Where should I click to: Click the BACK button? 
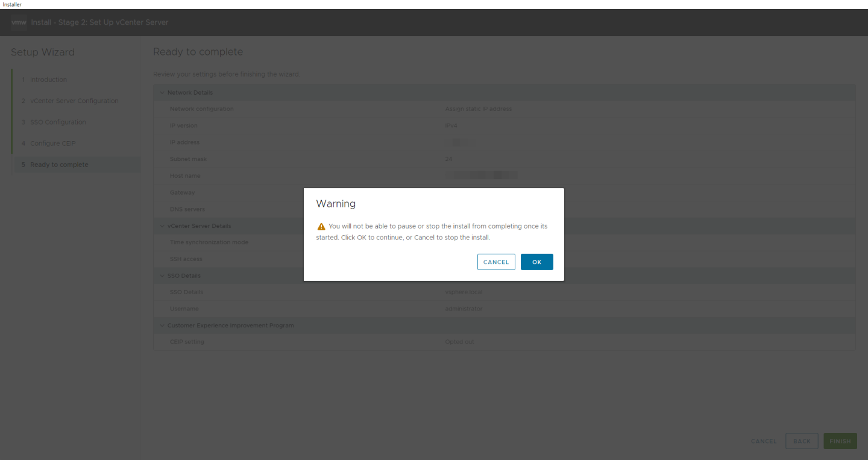click(x=801, y=441)
